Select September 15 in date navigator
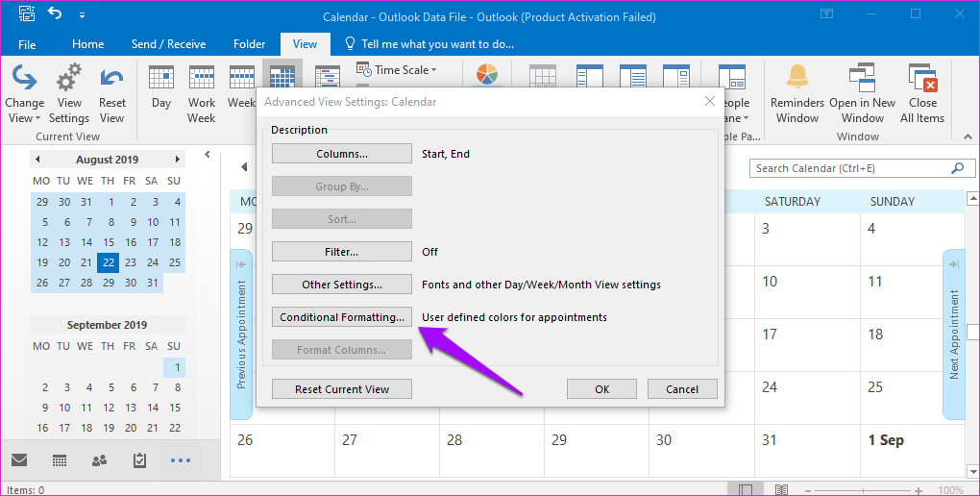 click(174, 408)
